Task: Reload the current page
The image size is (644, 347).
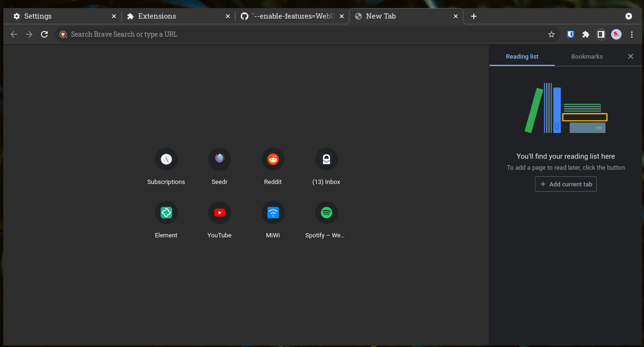Action: coord(44,34)
